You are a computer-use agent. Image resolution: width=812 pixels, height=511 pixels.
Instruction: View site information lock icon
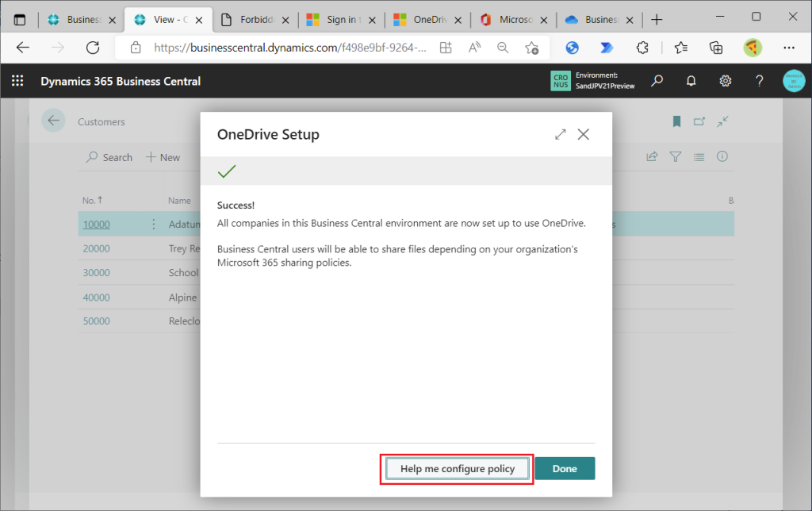(136, 48)
